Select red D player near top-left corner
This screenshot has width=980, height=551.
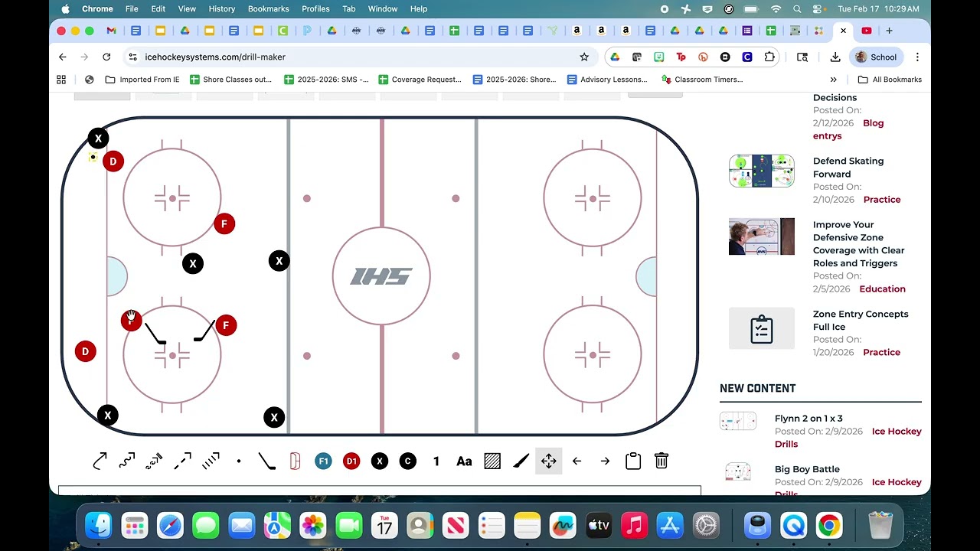pyautogui.click(x=113, y=161)
